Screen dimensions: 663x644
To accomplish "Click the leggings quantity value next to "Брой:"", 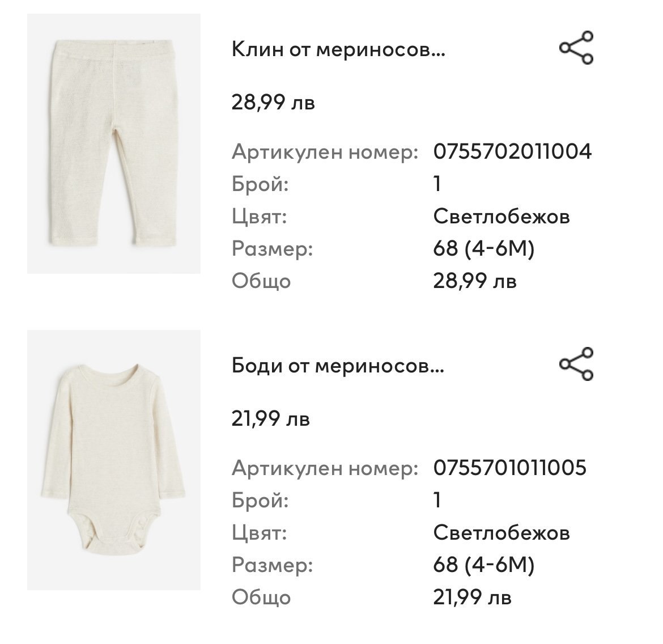I will (x=437, y=184).
